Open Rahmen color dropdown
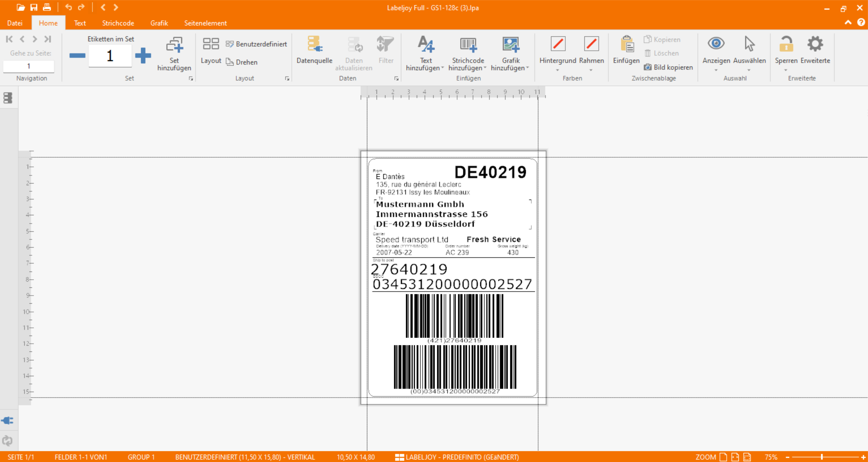 (x=591, y=53)
